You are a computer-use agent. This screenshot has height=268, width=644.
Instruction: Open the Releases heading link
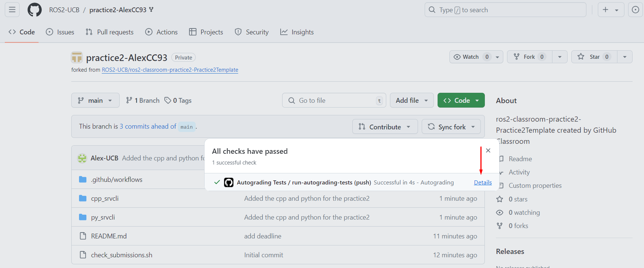(x=510, y=251)
